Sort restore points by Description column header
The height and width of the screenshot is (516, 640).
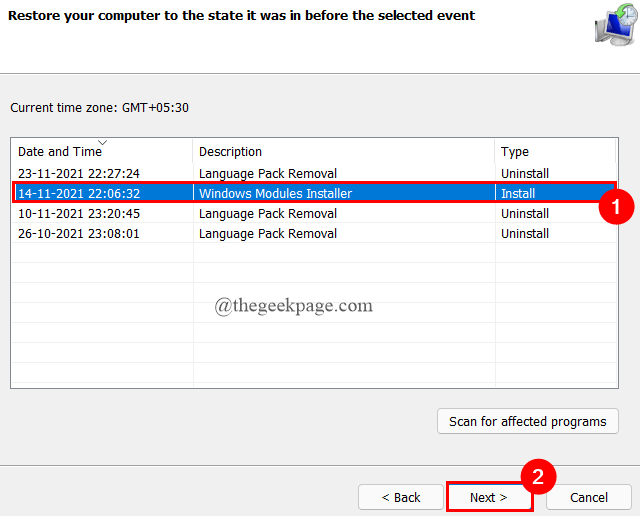point(230,152)
